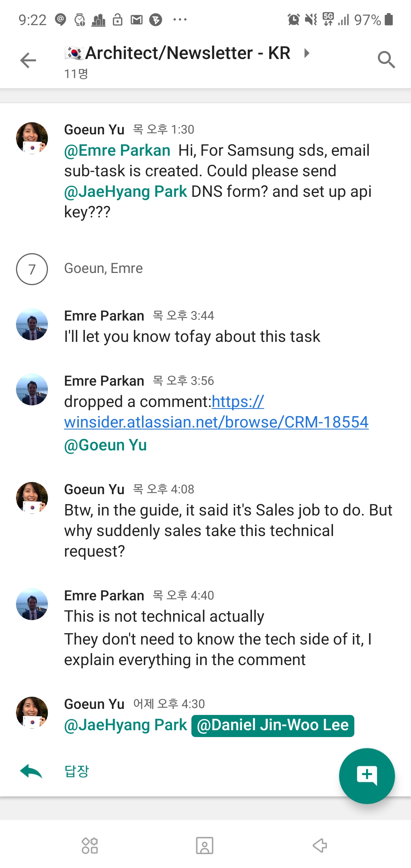The image size is (411, 868).
Task: Tap the 답장 reply text
Action: tap(76, 772)
